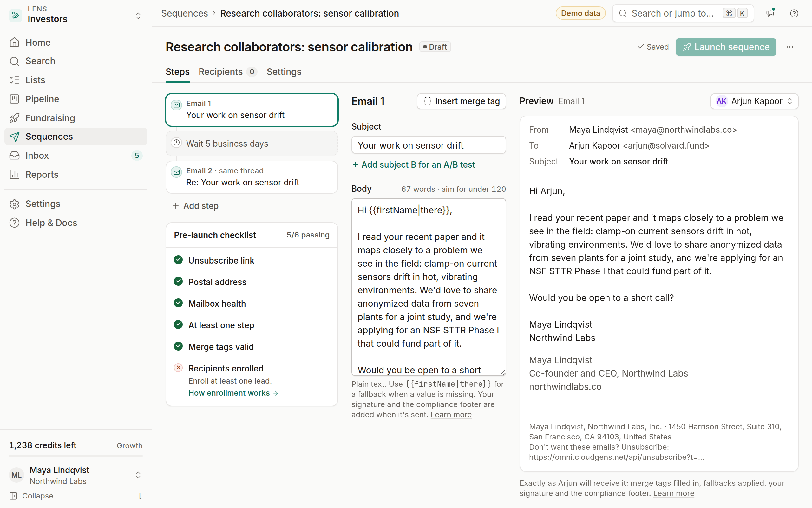This screenshot has height=508, width=812.
Task: Open Learn more link under the body field
Action: (x=451, y=415)
